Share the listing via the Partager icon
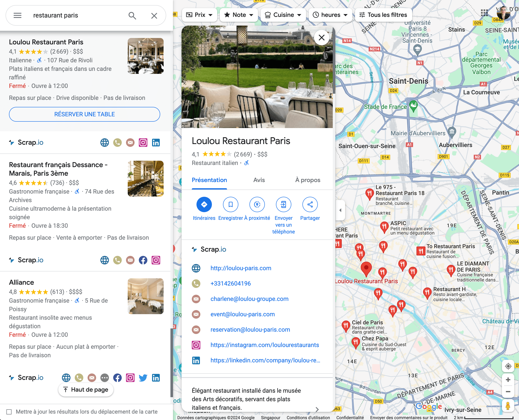Viewport: 519px width, 420px height. click(310, 204)
